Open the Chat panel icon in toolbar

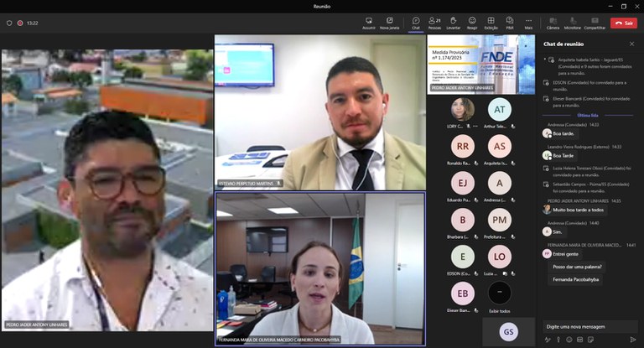tap(416, 22)
